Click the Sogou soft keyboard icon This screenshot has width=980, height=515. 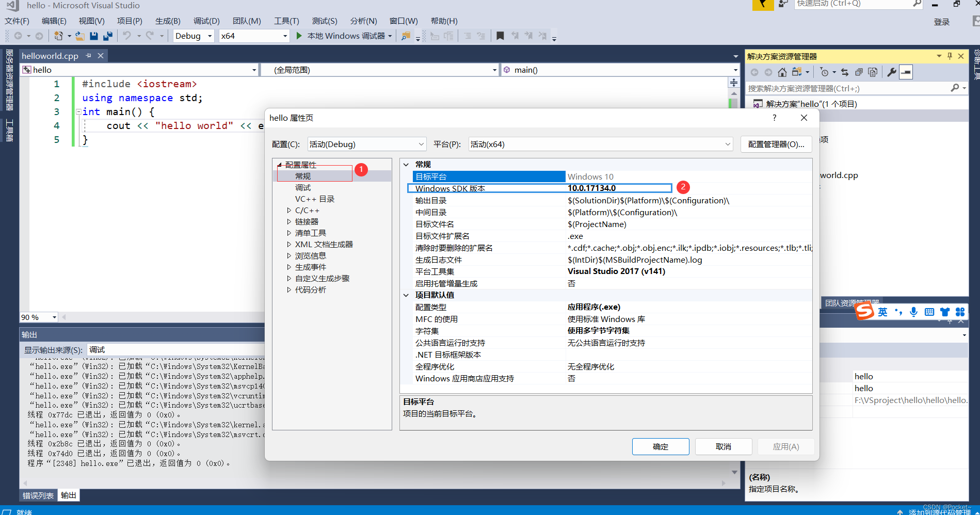(x=929, y=312)
